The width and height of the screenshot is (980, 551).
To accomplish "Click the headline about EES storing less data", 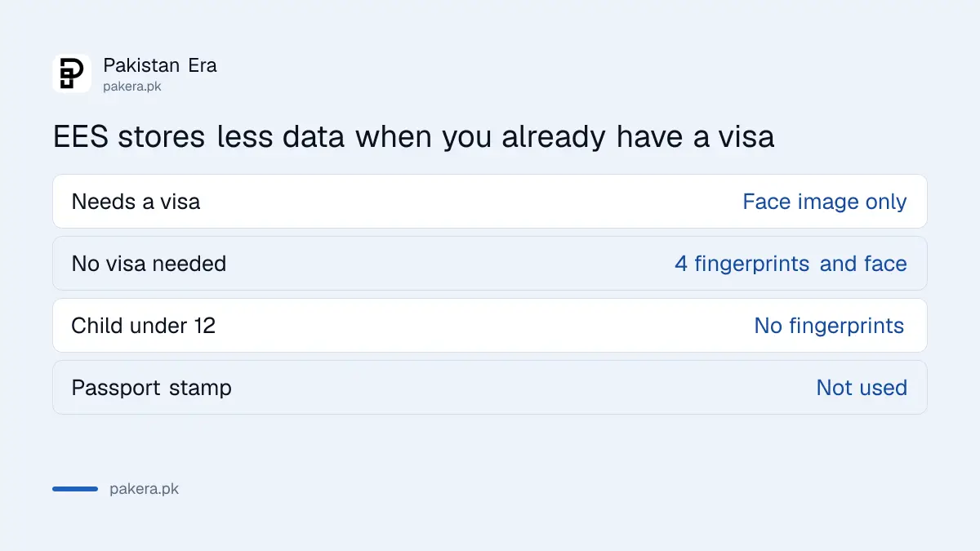I will coord(413,137).
